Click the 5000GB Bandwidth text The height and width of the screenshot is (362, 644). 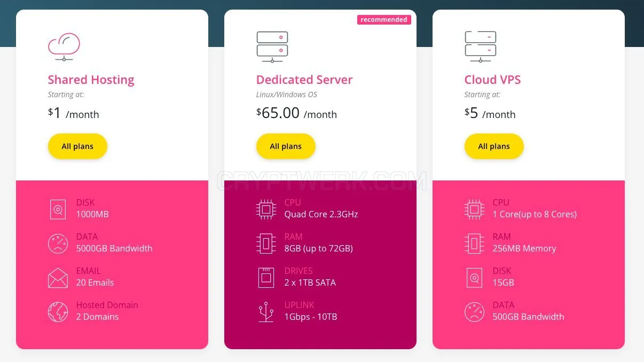point(114,248)
